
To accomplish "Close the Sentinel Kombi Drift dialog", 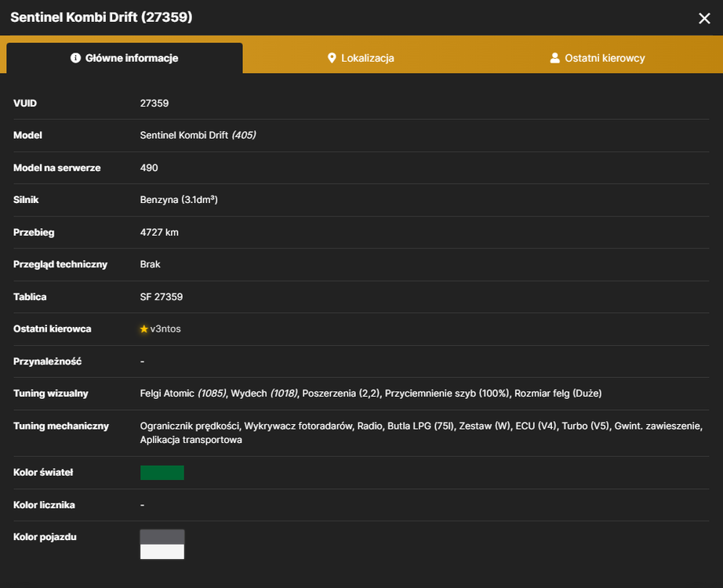I will click(704, 18).
